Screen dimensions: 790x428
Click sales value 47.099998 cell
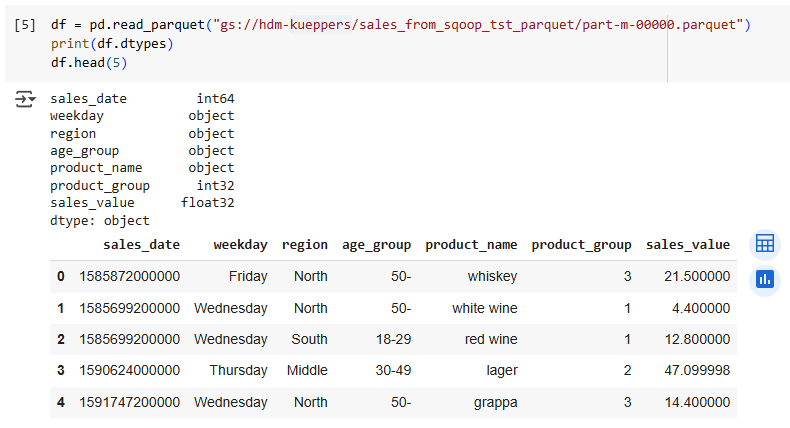coord(697,371)
